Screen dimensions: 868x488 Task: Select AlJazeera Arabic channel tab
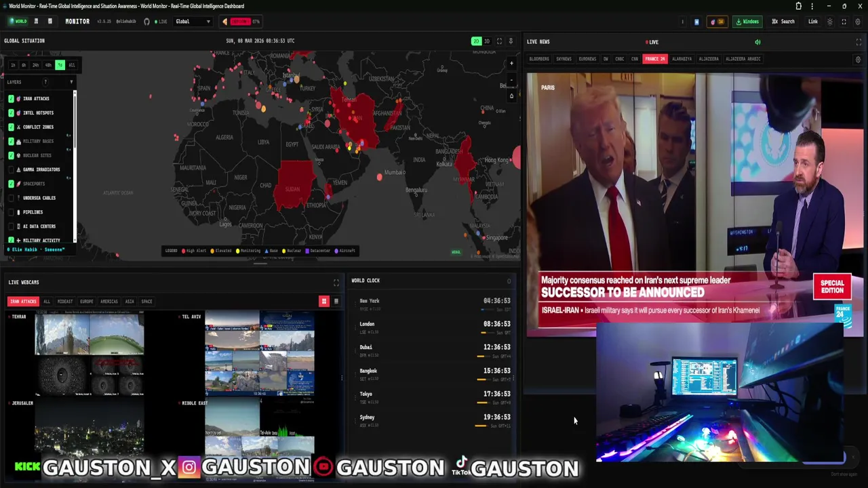743,59
